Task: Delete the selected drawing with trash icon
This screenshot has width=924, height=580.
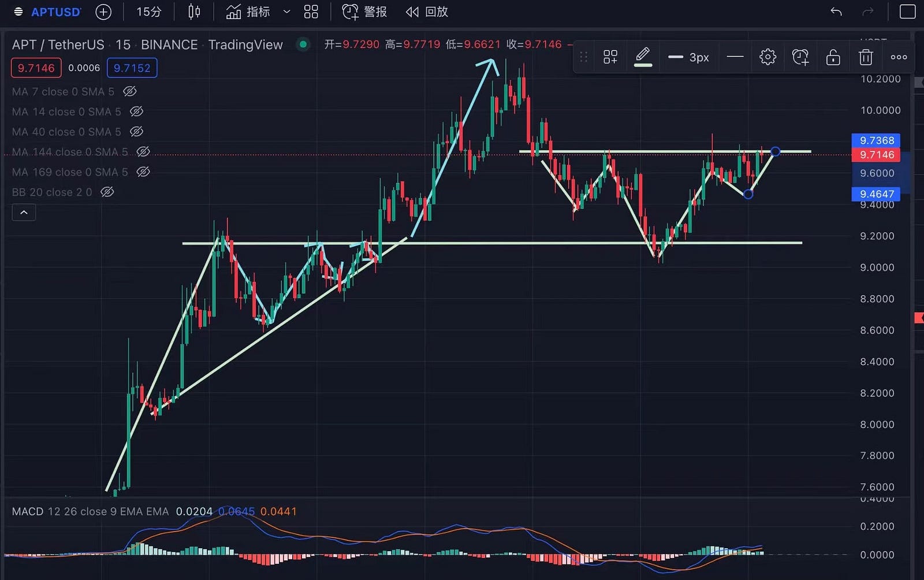Action: (865, 57)
